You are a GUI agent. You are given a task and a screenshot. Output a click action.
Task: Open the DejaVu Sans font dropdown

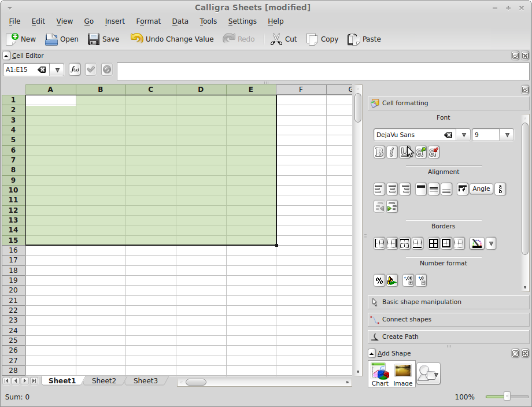click(x=463, y=135)
